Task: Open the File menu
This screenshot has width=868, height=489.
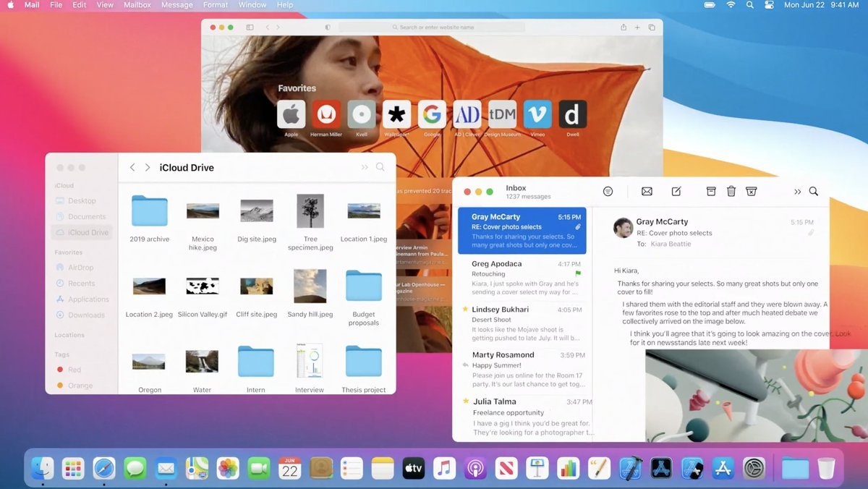Action: click(x=56, y=5)
